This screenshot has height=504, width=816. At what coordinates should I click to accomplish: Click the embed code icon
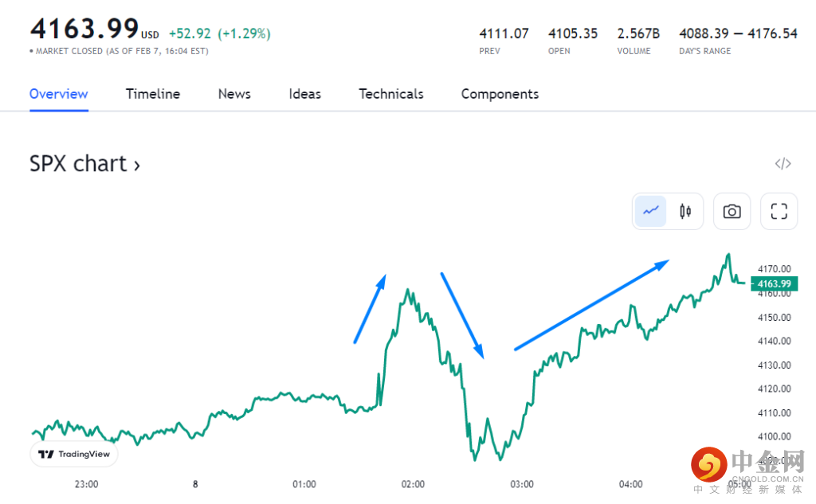coord(783,164)
